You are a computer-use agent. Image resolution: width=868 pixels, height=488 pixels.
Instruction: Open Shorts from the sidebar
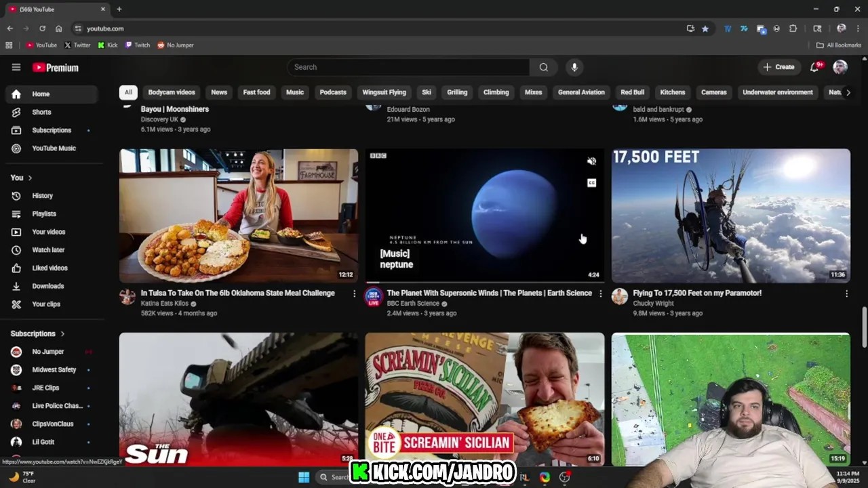52,112
